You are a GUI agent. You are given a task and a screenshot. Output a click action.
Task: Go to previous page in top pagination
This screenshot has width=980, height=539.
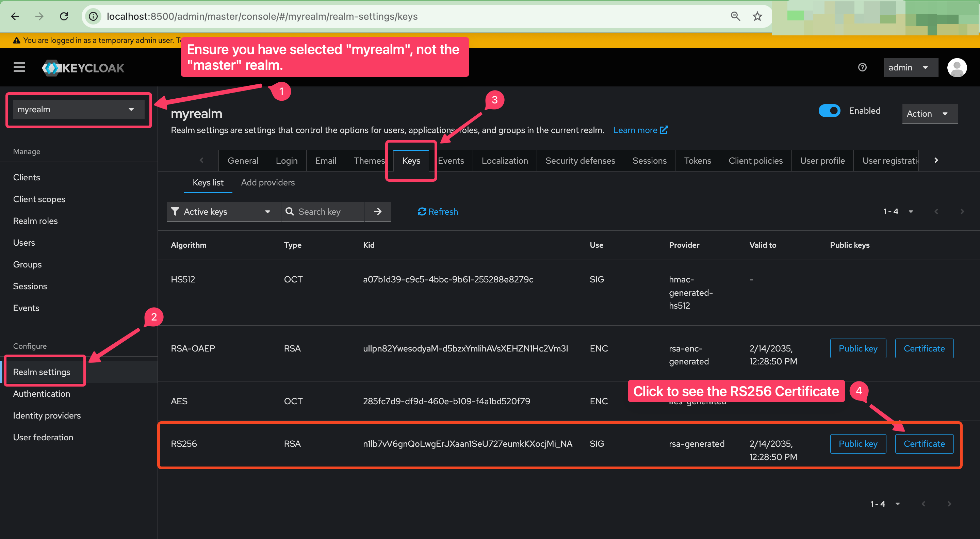(936, 212)
